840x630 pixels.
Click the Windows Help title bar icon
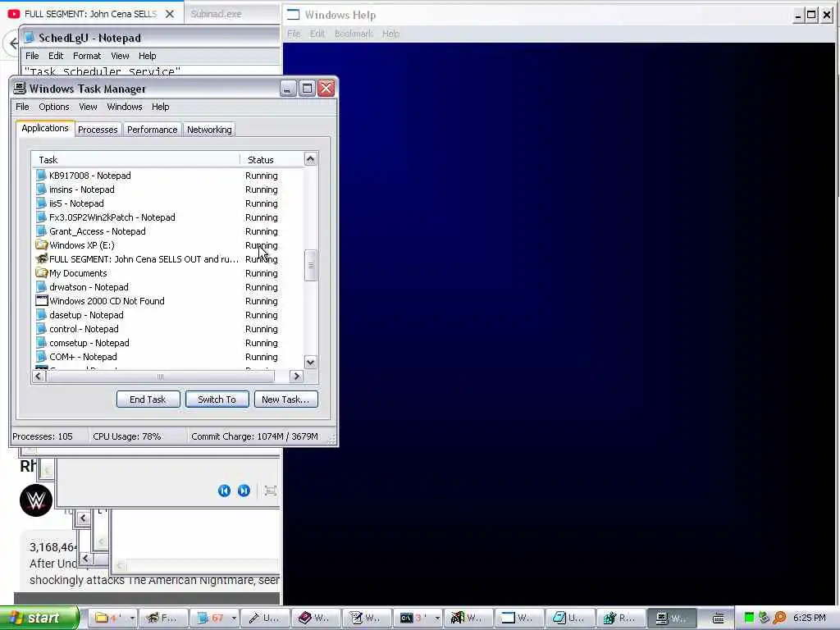click(293, 15)
